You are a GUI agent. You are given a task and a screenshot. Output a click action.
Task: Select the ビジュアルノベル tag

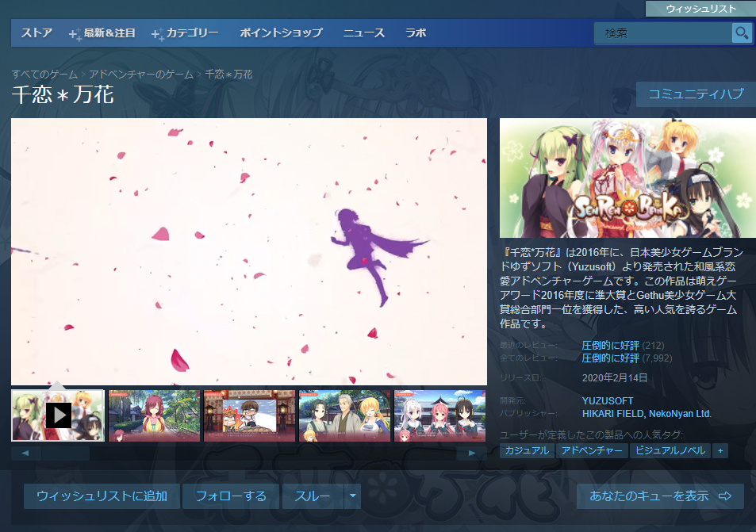click(670, 450)
